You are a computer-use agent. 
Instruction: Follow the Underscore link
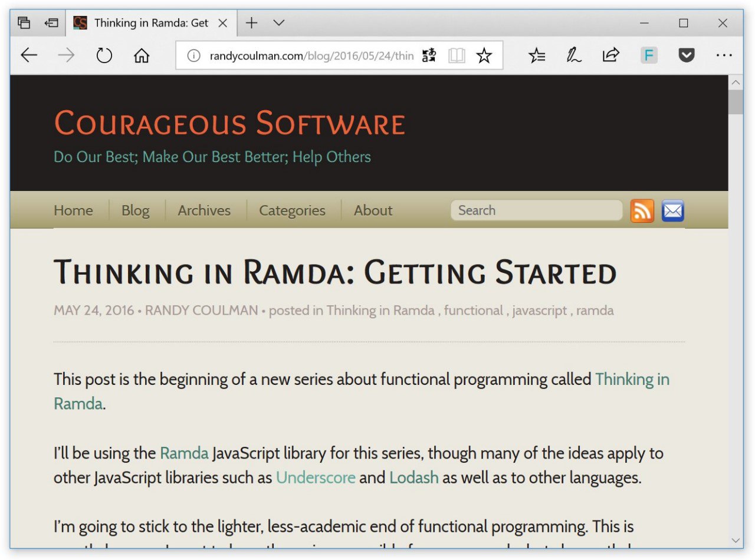(316, 477)
